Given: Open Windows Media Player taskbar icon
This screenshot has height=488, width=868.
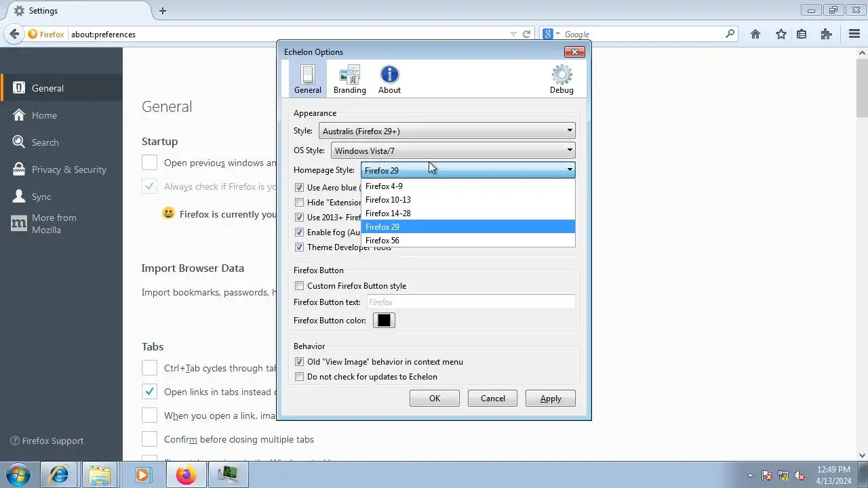Looking at the screenshot, I should tap(142, 475).
